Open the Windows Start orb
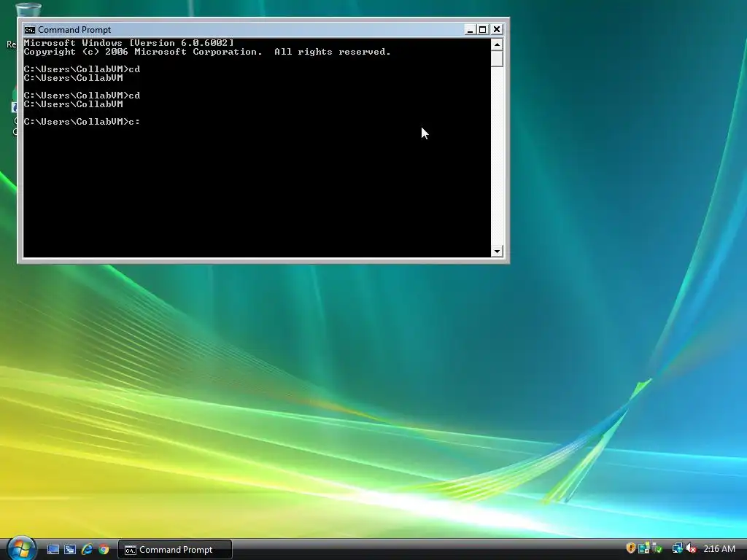This screenshot has width=747, height=560. point(22,548)
